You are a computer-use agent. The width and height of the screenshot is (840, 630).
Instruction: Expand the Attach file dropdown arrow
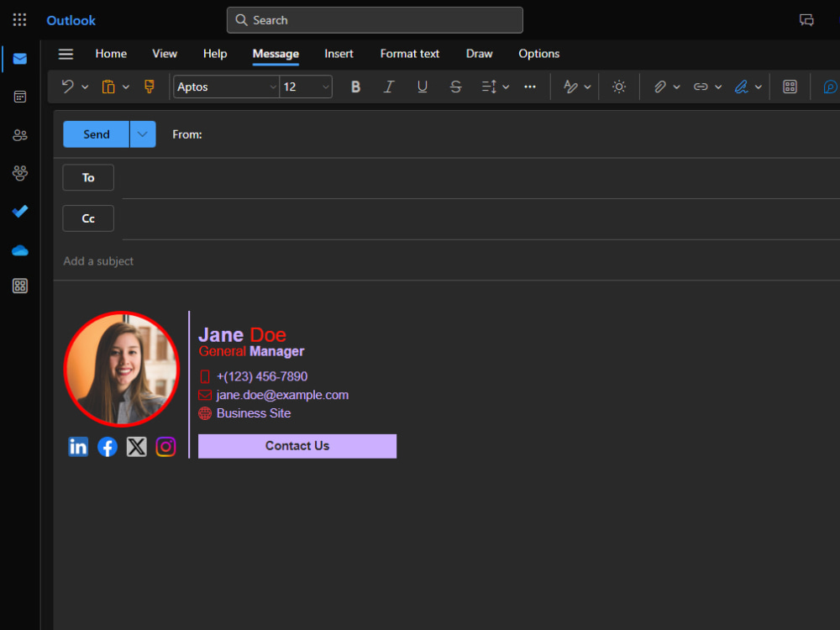coord(676,87)
